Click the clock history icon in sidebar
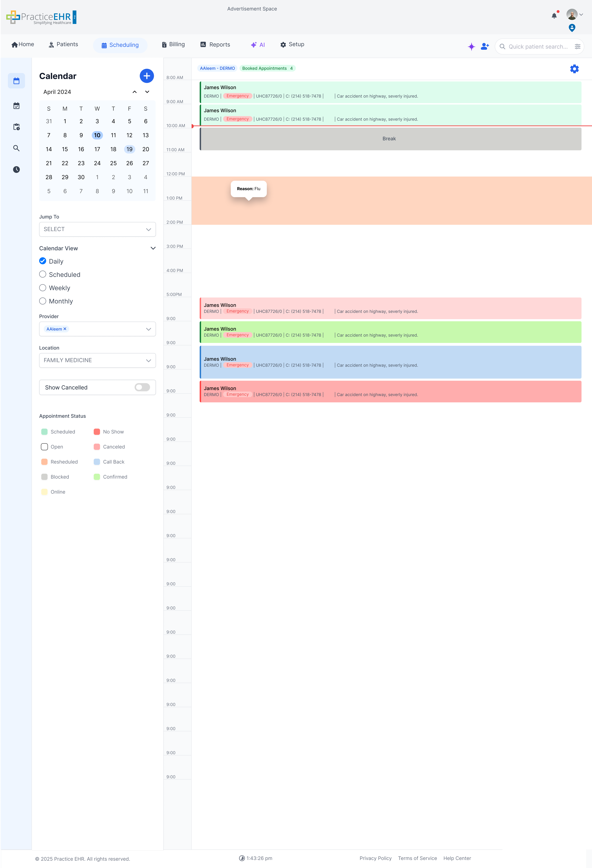 click(x=16, y=170)
